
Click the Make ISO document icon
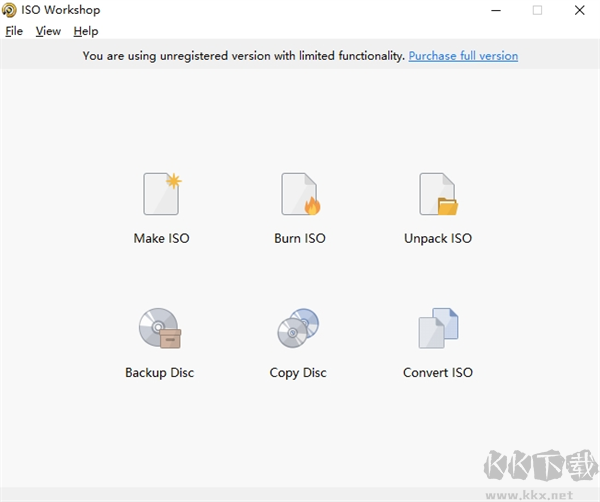pos(161,194)
